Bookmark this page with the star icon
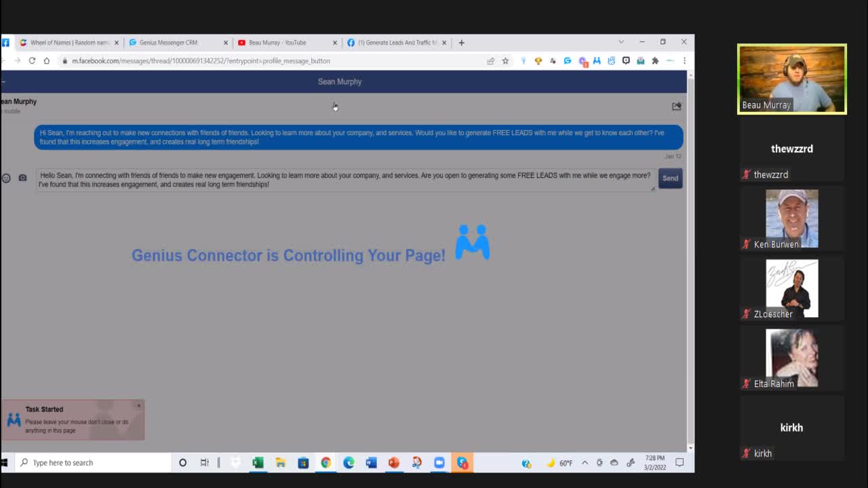 click(x=505, y=61)
